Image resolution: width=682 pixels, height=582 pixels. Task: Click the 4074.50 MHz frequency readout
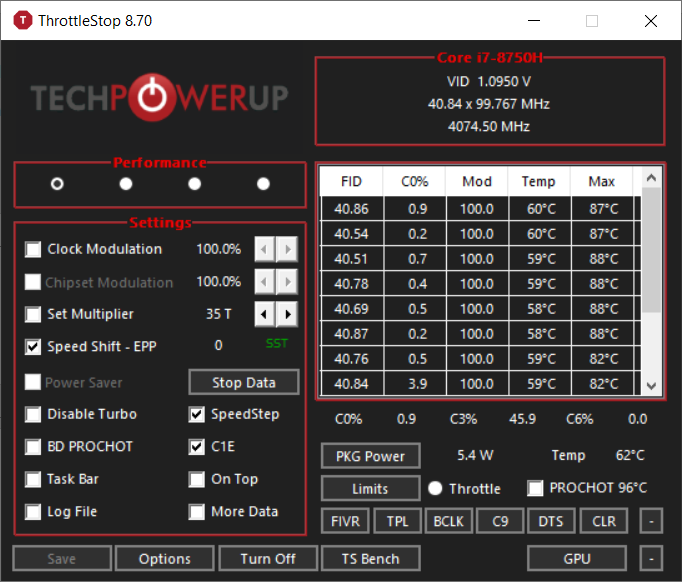click(x=489, y=127)
